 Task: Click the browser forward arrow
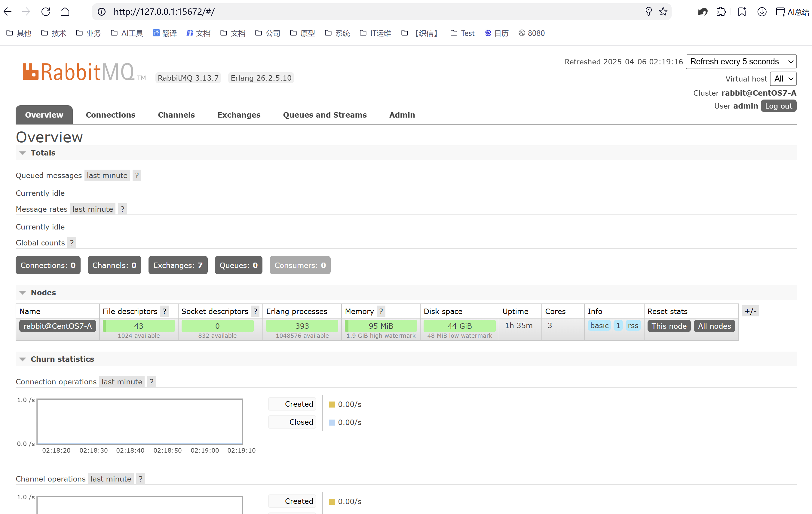(26, 12)
